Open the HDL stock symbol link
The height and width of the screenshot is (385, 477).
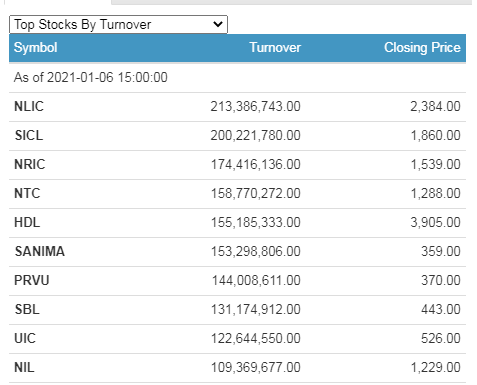[27, 223]
